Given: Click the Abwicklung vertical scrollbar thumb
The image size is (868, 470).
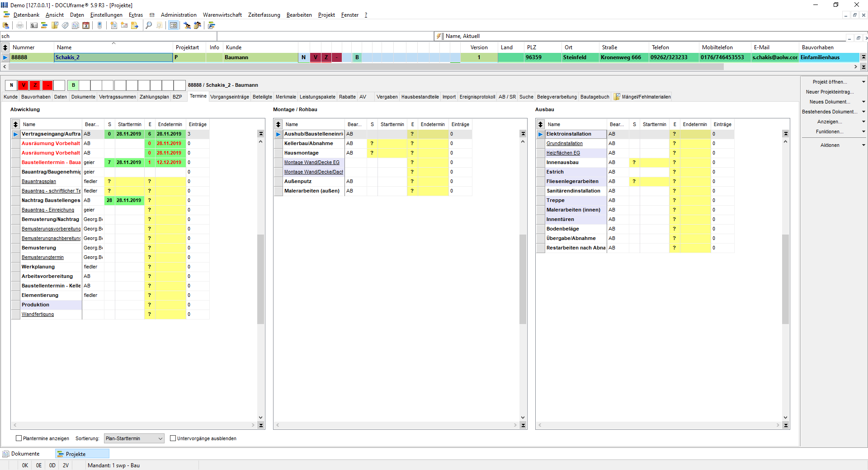Looking at the screenshot, I should pos(261,279).
